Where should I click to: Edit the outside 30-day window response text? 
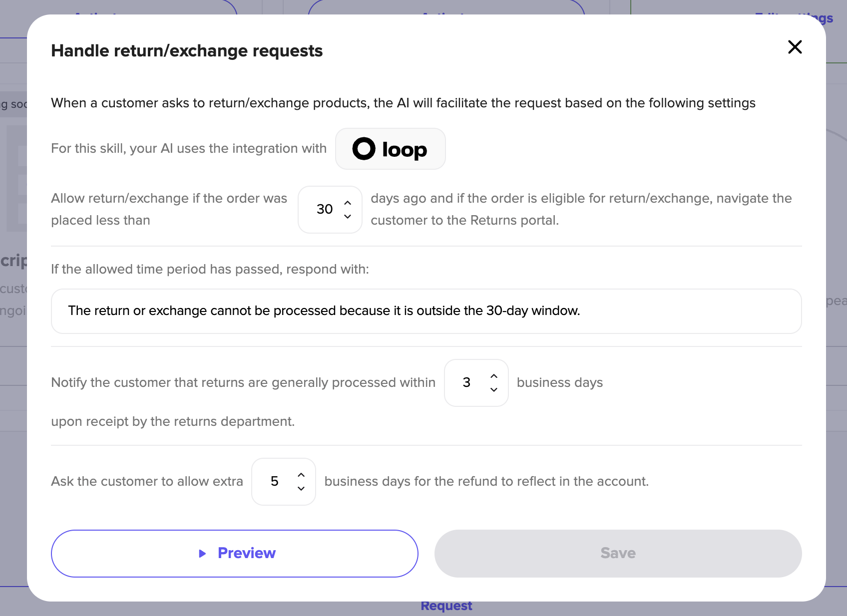click(x=426, y=311)
